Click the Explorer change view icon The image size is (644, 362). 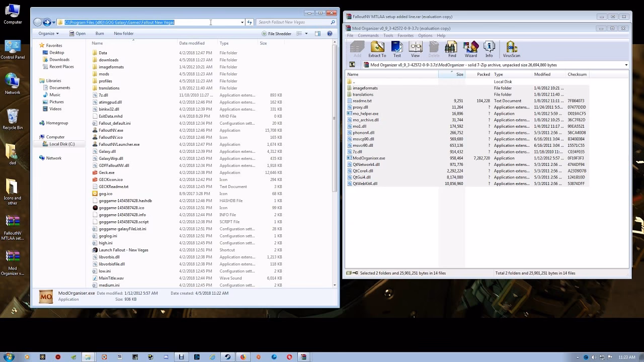(299, 34)
